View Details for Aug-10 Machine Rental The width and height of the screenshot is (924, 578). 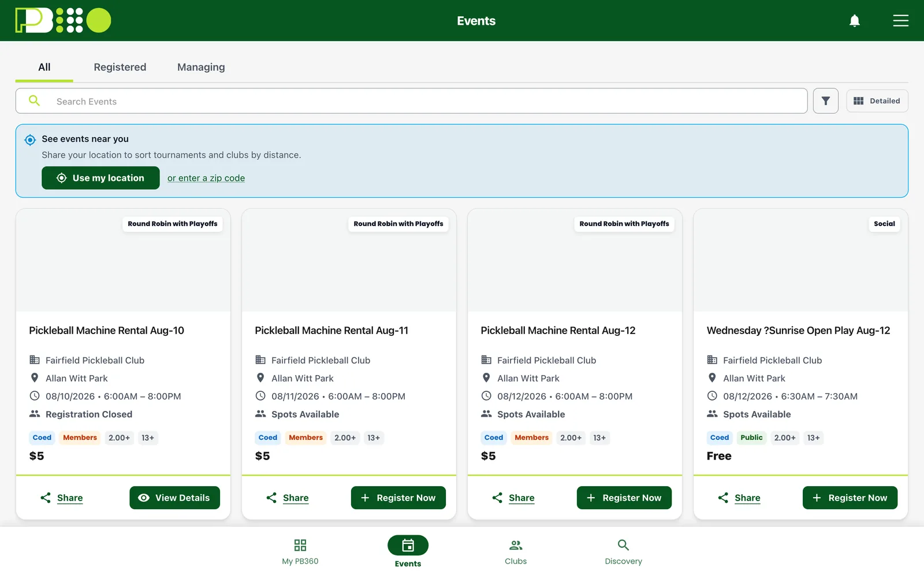click(x=174, y=498)
